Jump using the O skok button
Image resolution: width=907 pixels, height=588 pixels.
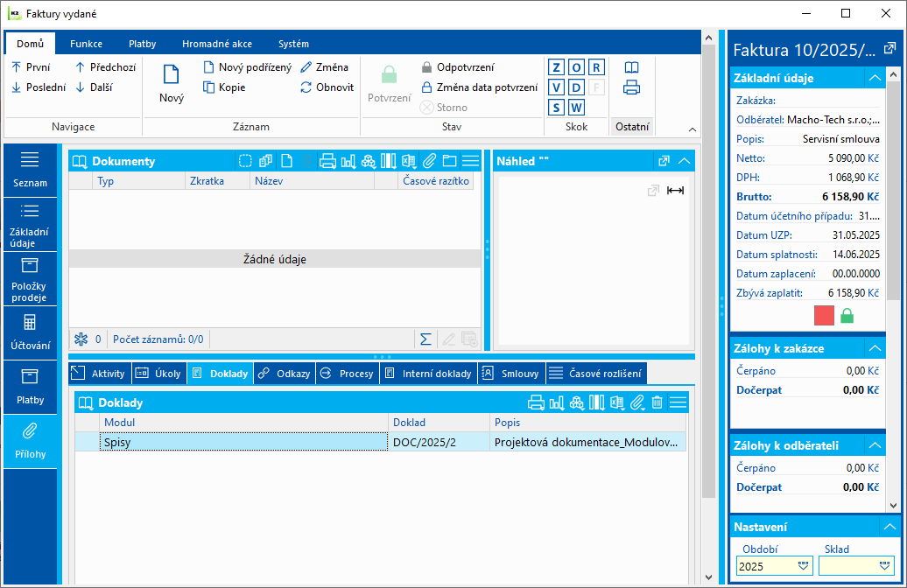[x=576, y=67]
